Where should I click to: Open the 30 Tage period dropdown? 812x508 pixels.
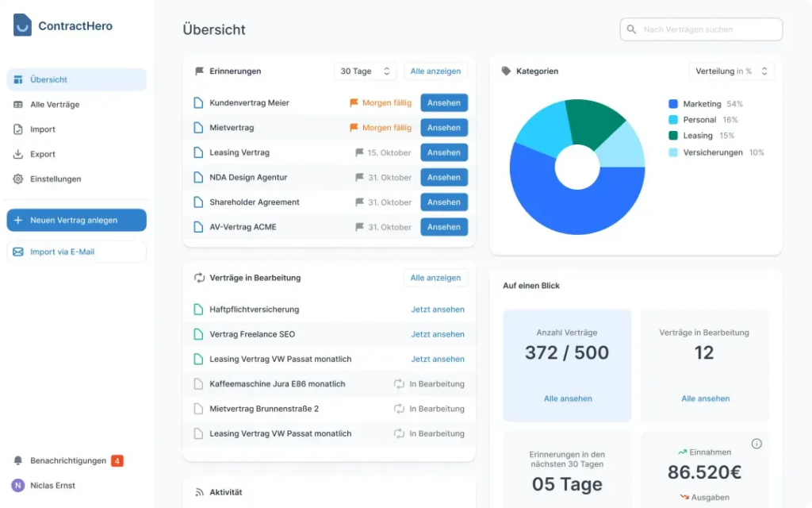[x=364, y=71]
